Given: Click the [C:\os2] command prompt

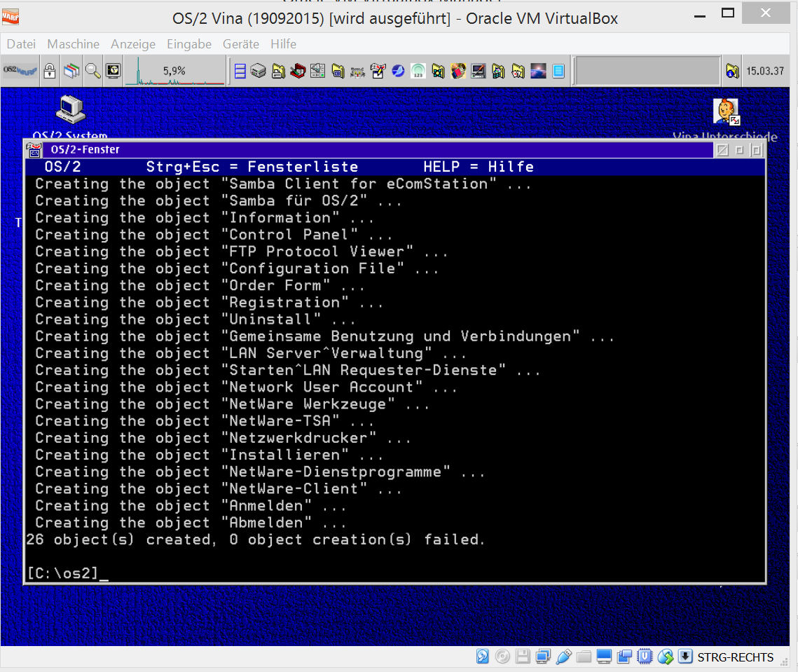Looking at the screenshot, I should click(62, 573).
